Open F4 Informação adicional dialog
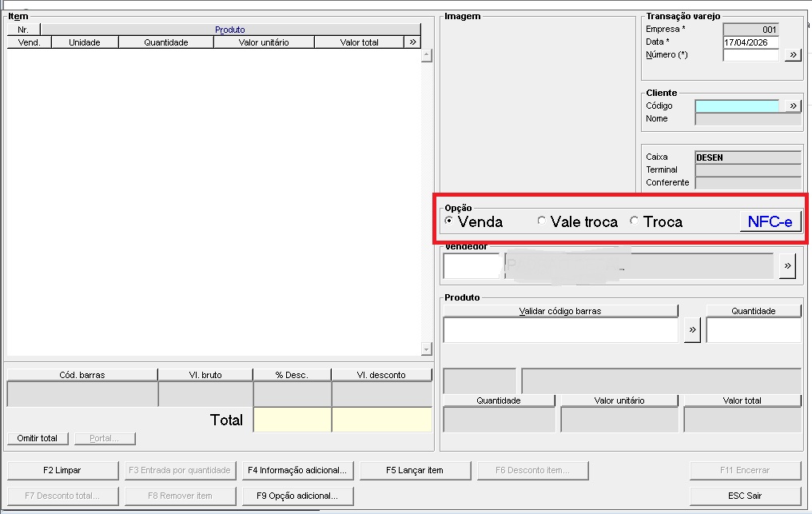The image size is (812, 514). (297, 471)
